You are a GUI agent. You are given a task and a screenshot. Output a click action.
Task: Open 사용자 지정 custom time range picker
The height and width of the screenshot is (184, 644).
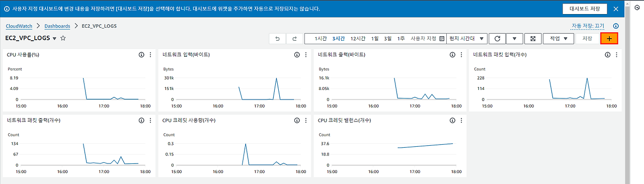coord(428,38)
